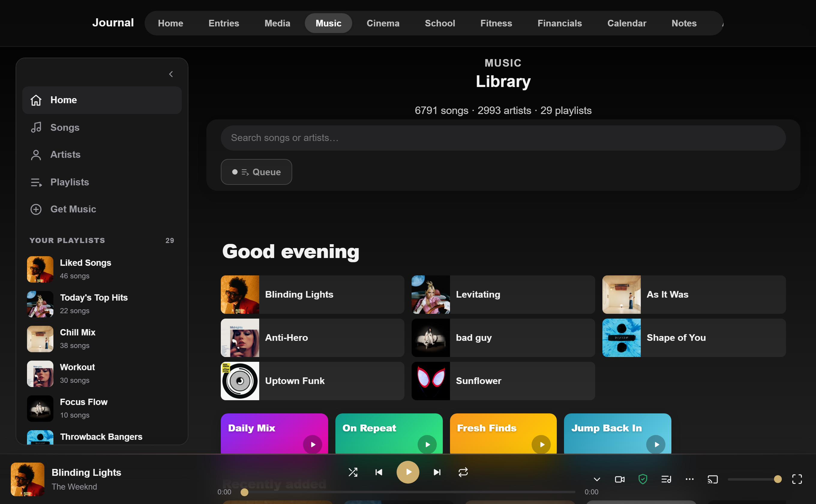Click the 29 playlists count badge
The height and width of the screenshot is (504, 816).
click(170, 240)
